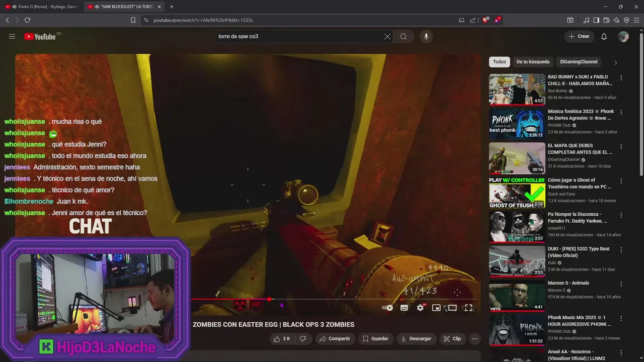This screenshot has height=362, width=644.
Task: Open Brave Rewards triangle icon
Action: 497,20
